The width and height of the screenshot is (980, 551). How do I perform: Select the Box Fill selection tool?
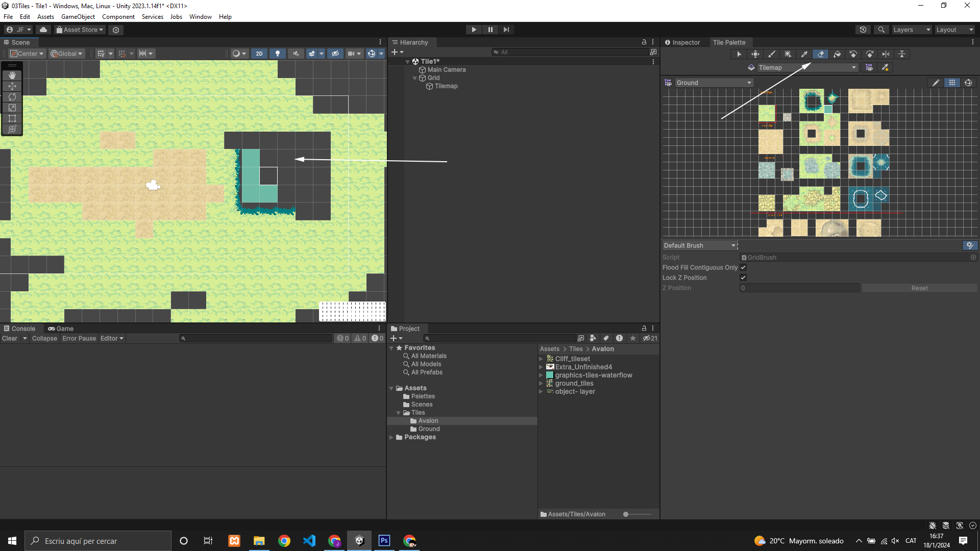(788, 54)
